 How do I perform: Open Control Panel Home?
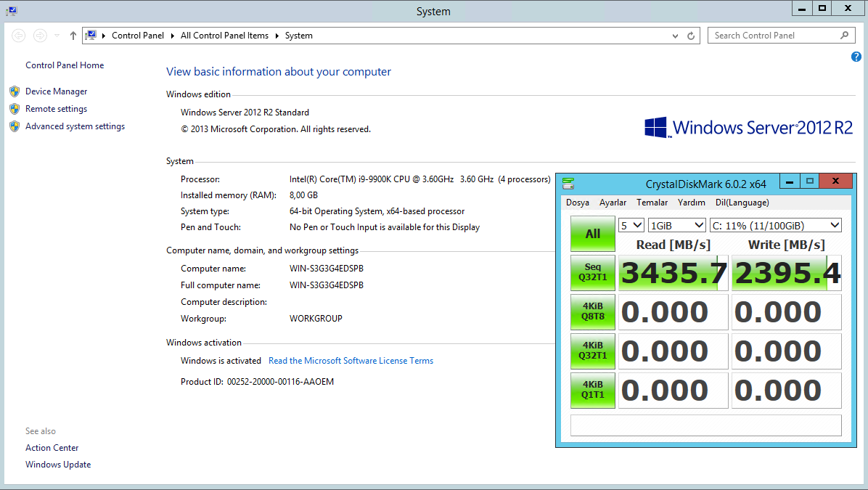click(65, 65)
